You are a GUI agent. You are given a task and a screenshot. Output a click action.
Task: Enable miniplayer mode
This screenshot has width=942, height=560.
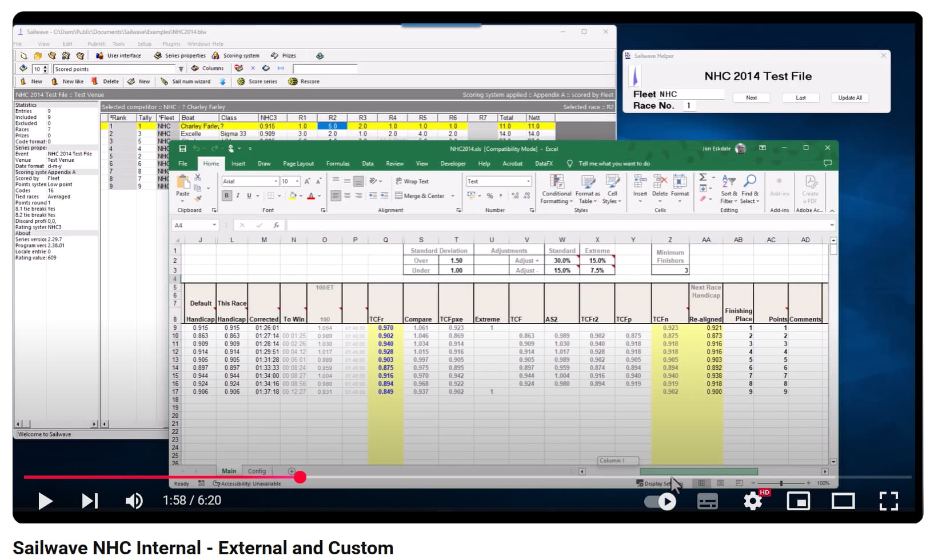(798, 501)
